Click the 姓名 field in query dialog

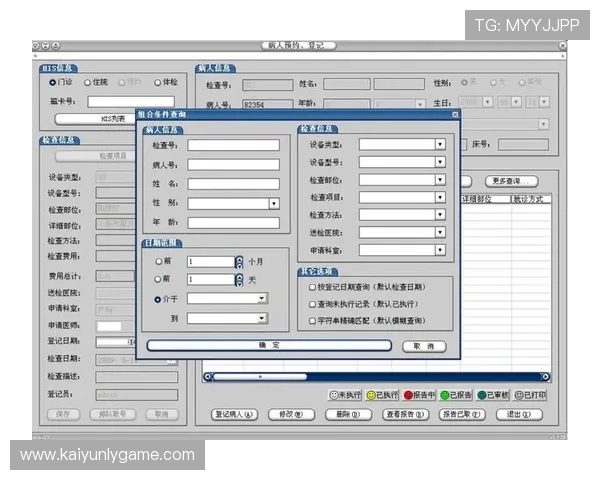point(233,184)
